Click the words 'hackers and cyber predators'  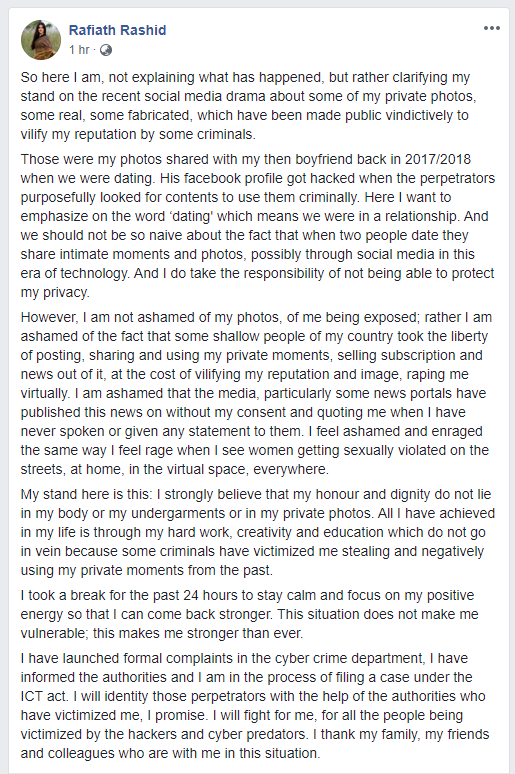pos(205,734)
